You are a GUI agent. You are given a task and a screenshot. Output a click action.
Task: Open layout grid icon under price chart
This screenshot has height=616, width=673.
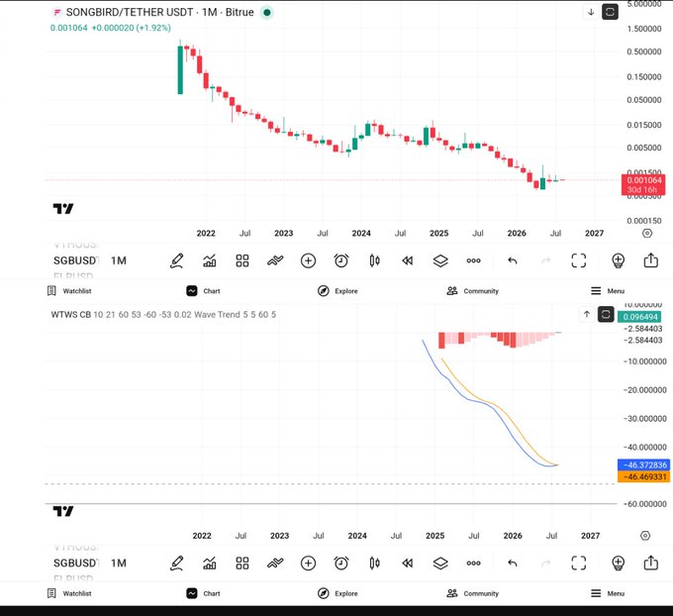click(x=242, y=260)
